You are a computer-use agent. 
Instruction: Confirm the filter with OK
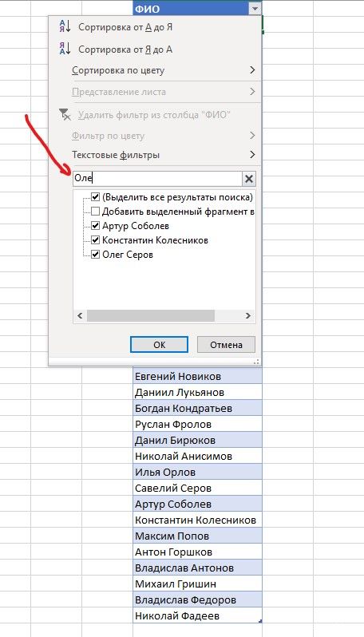[x=160, y=345]
